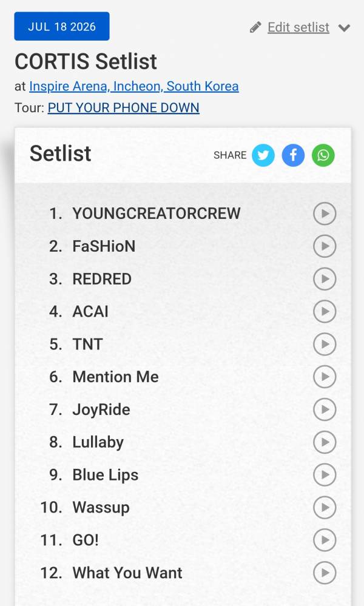364x606 pixels.
Task: Expand the Edit setlist dropdown arrow
Action: 344,28
